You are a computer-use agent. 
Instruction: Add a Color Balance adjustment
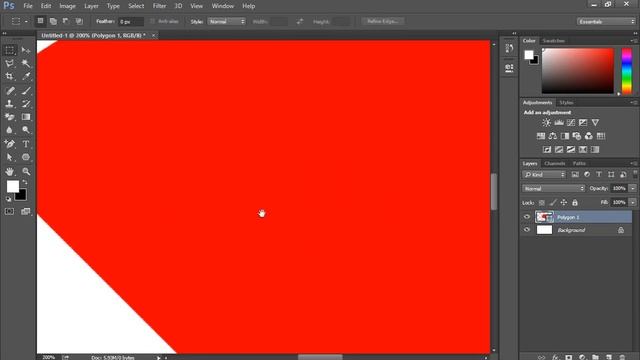click(553, 136)
